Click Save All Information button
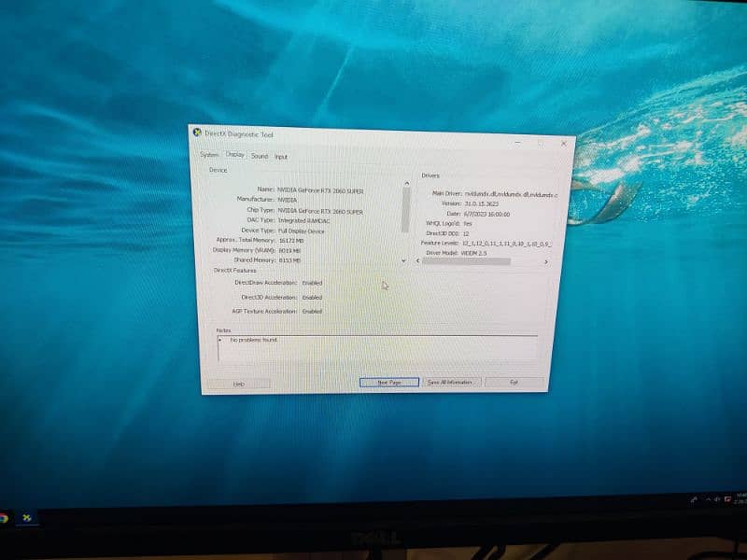 click(x=450, y=383)
